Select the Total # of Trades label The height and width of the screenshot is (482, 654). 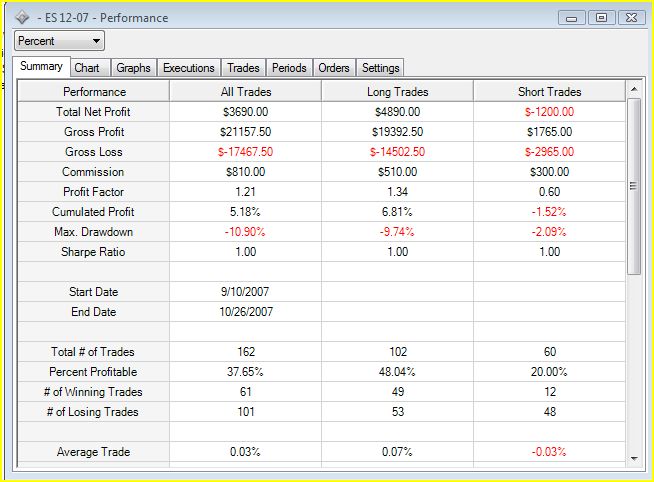93,352
